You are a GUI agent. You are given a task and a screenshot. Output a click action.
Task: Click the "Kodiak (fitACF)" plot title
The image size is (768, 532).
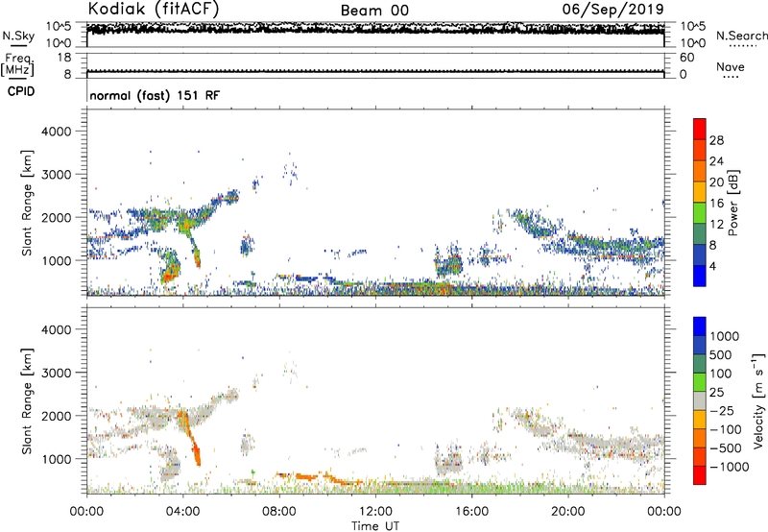pos(154,10)
